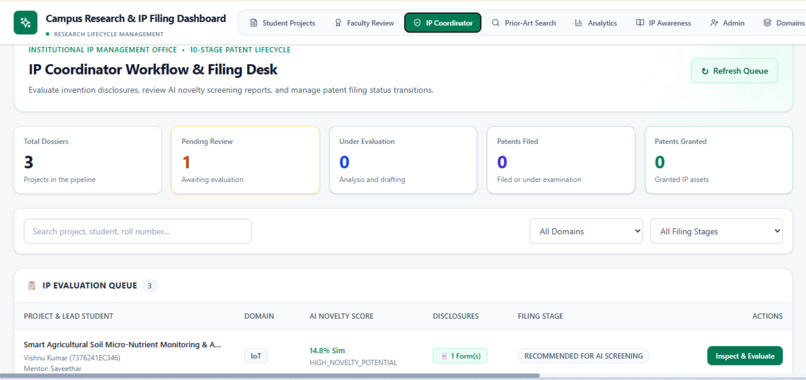Click the shield icon in IP Coordinator tab
This screenshot has width=806, height=380.
417,23
